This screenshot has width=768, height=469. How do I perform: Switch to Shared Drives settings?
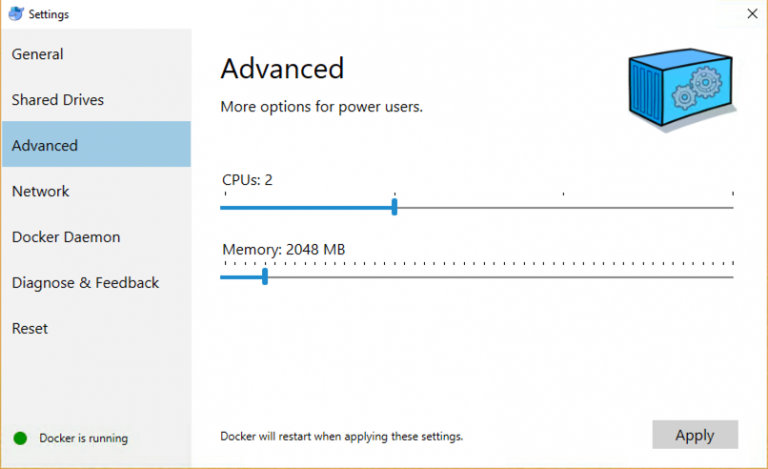coord(58,100)
